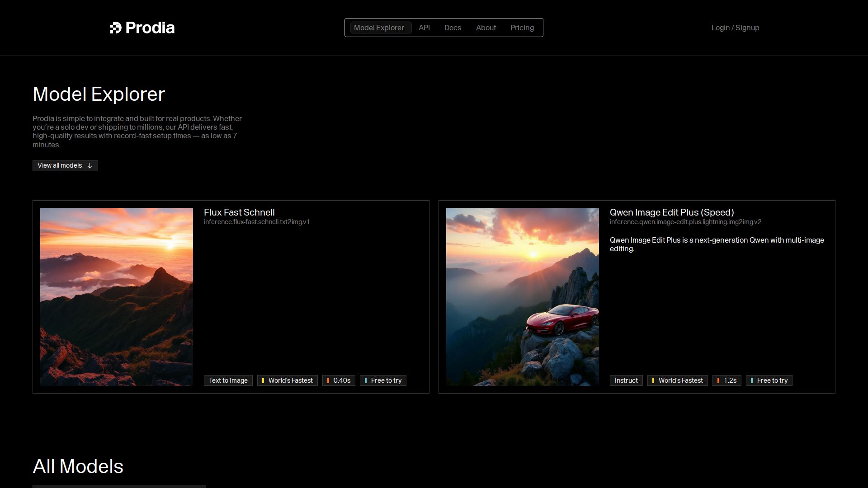Go to the API nav item

tap(424, 28)
